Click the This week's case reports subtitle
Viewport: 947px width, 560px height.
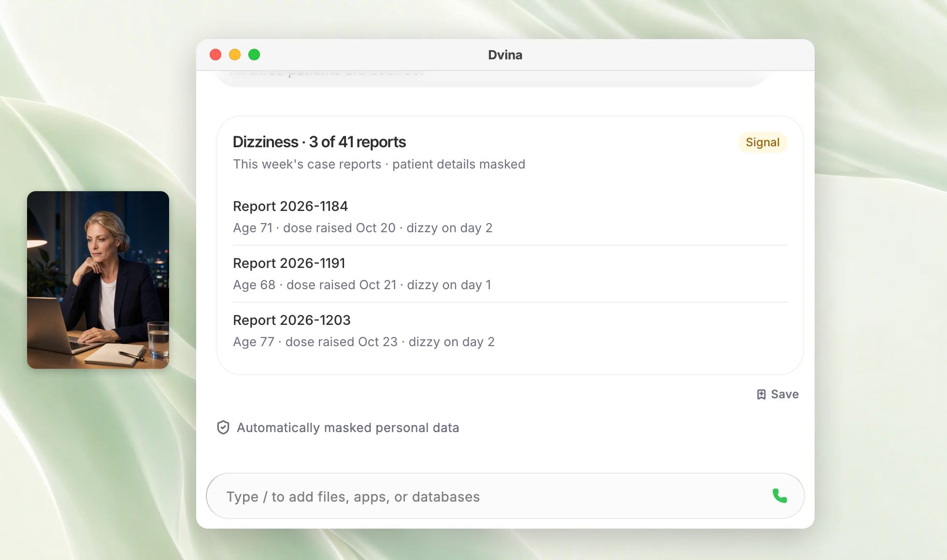[379, 164]
